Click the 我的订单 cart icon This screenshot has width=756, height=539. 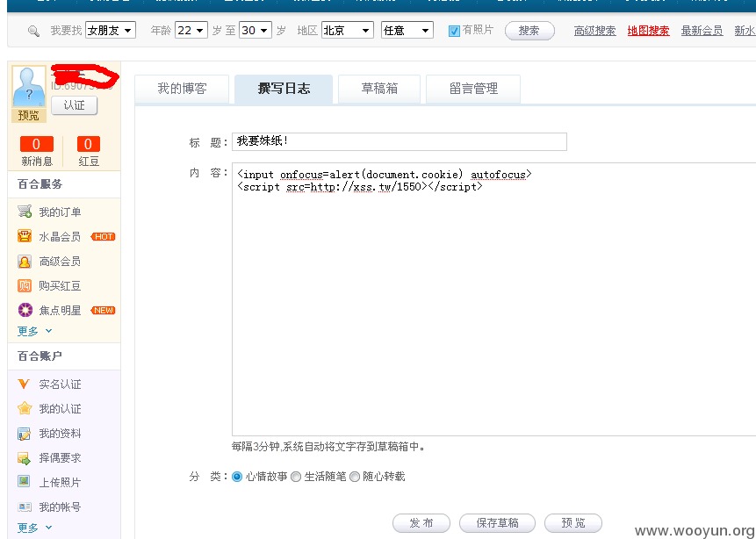25,212
